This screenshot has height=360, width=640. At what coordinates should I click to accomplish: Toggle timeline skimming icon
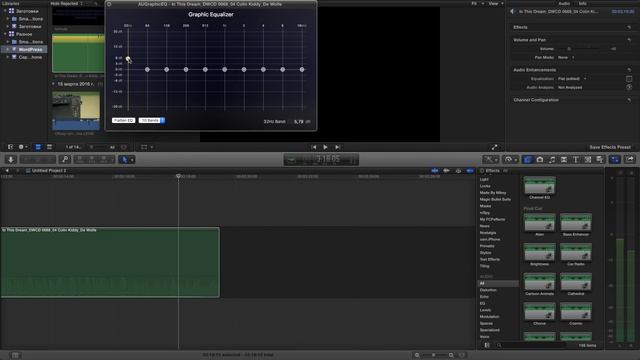(x=435, y=171)
